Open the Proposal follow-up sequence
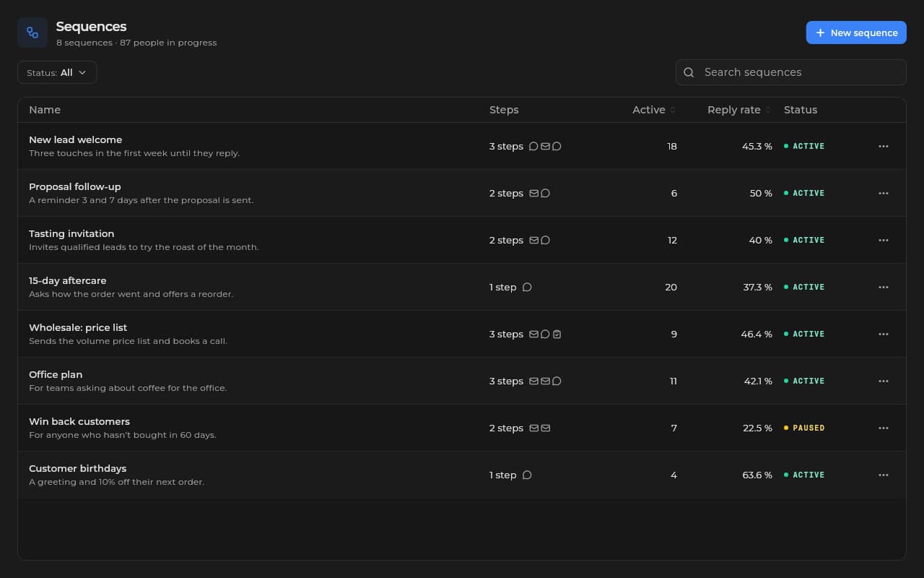The height and width of the screenshot is (578, 924). (462, 193)
